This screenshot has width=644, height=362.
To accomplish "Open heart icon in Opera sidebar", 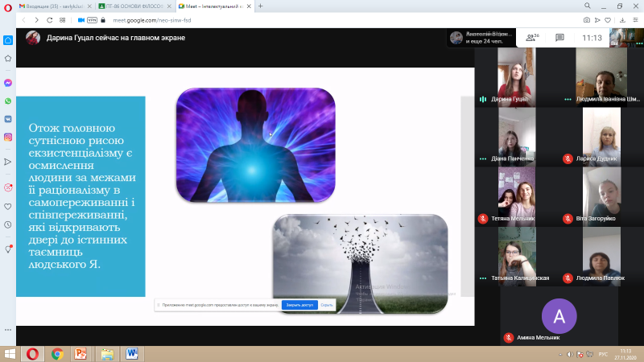I will pyautogui.click(x=8, y=207).
